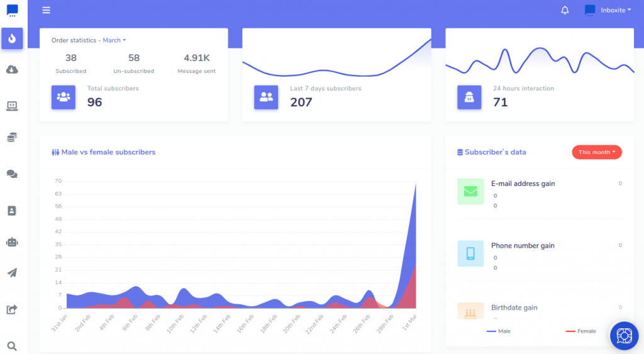
Task: Open the cloud download sidebar icon
Action: (x=12, y=70)
